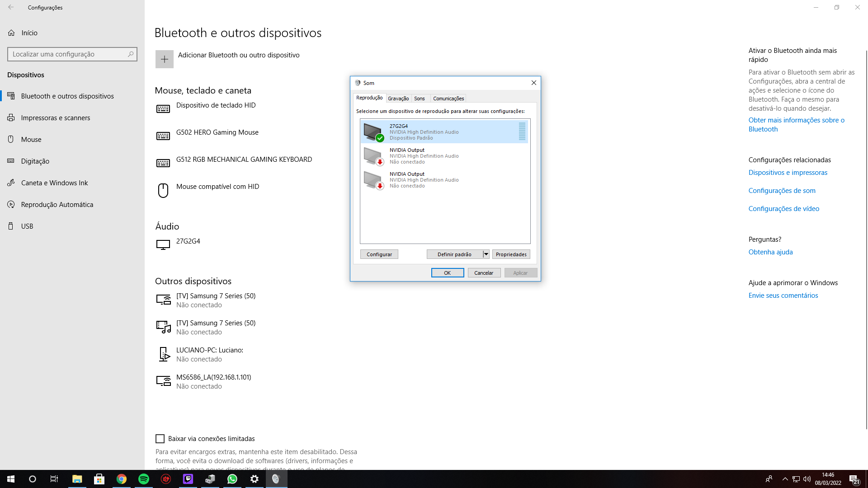The image size is (868, 488).
Task: Select the MS6586_LA device icon
Action: pos(164,381)
